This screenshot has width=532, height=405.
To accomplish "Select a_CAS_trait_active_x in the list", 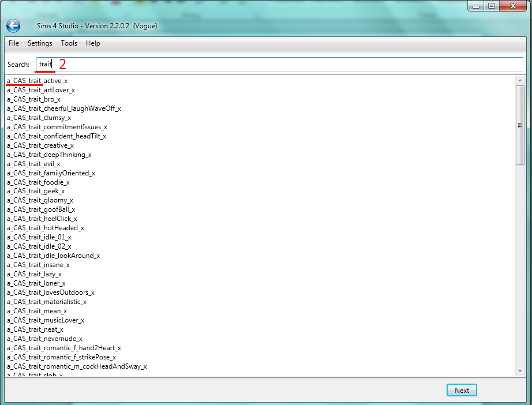I will coord(37,81).
